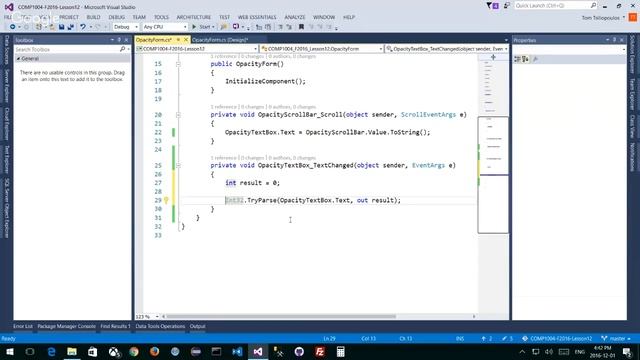Open the BUILD menu

[93, 17]
